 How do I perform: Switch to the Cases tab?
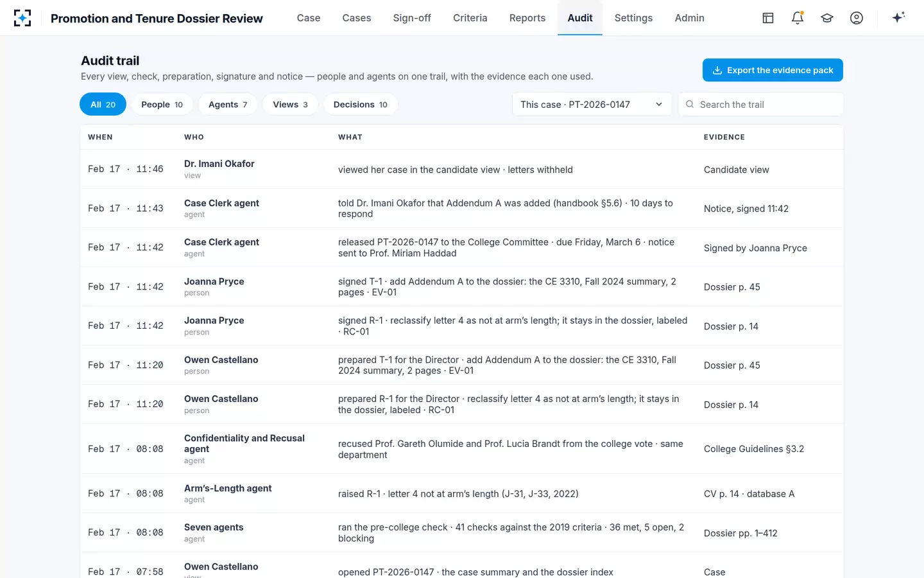(x=357, y=18)
